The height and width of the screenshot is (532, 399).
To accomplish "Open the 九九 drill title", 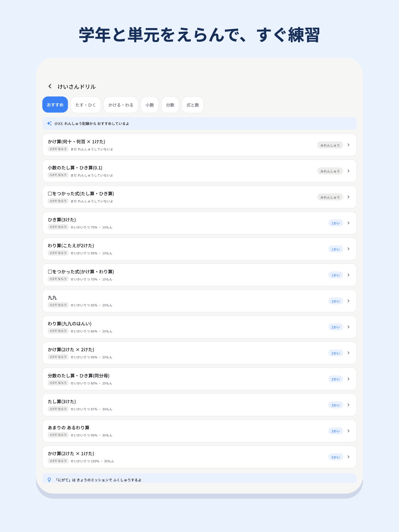I will pyautogui.click(x=52, y=298).
